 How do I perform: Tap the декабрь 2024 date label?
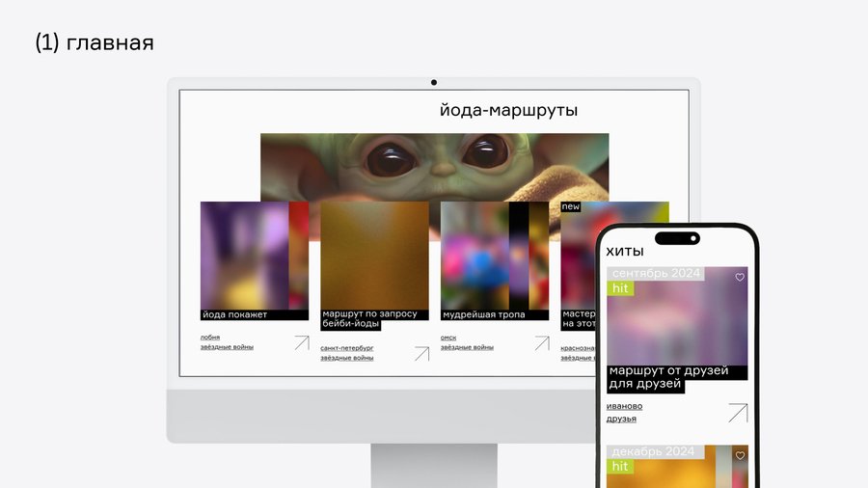[656, 451]
